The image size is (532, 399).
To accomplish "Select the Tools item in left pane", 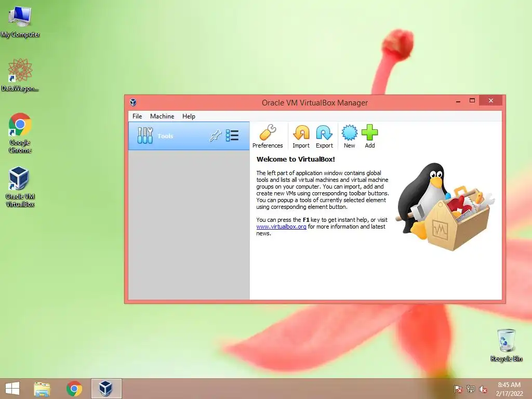I will click(x=189, y=136).
